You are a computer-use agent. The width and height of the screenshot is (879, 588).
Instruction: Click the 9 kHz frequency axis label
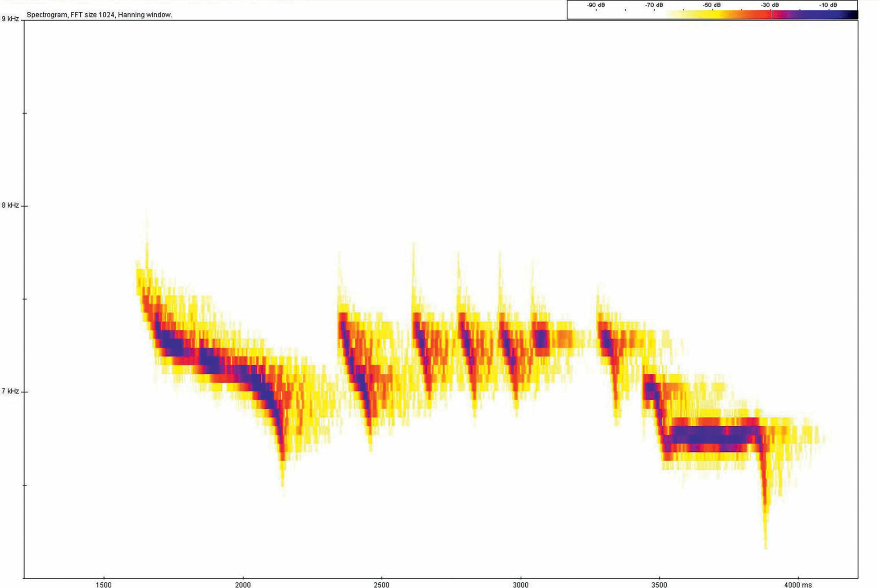(x=10, y=19)
